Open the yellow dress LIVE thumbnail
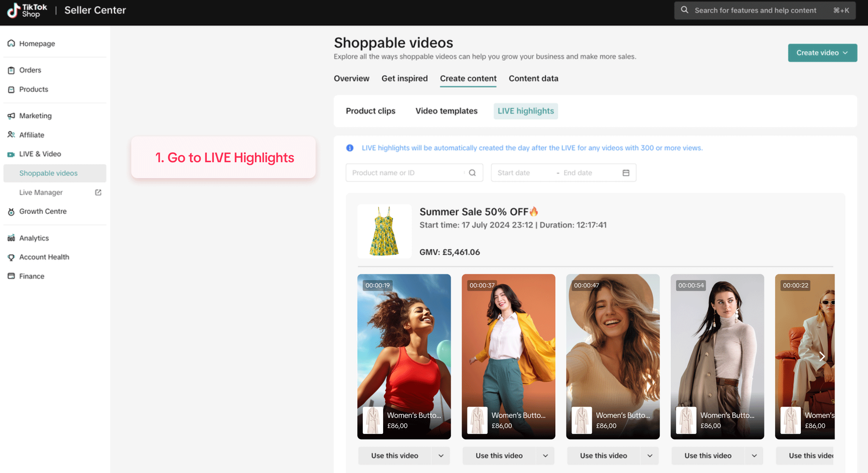 [384, 232]
